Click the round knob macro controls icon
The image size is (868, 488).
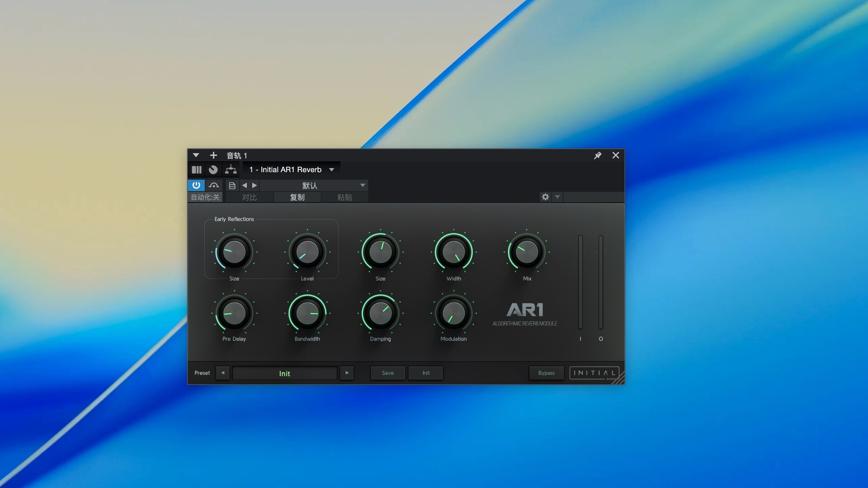(x=213, y=170)
